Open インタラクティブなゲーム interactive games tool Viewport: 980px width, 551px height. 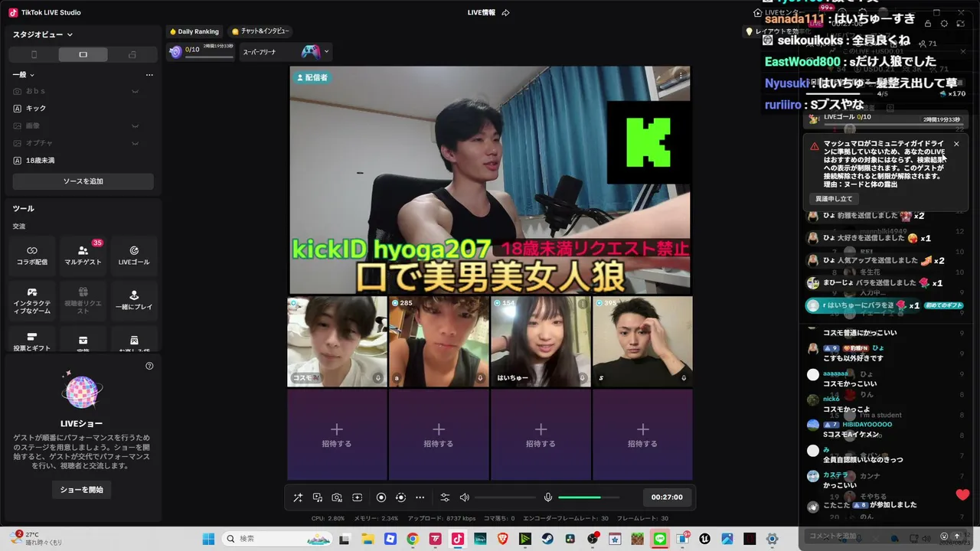[32, 301]
